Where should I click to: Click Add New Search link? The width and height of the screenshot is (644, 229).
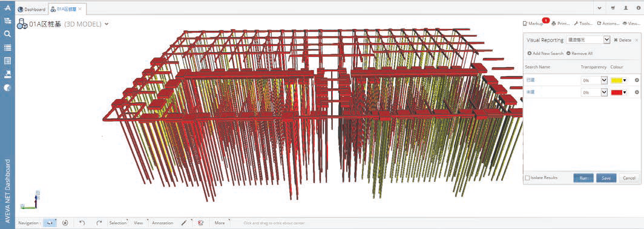coord(545,53)
